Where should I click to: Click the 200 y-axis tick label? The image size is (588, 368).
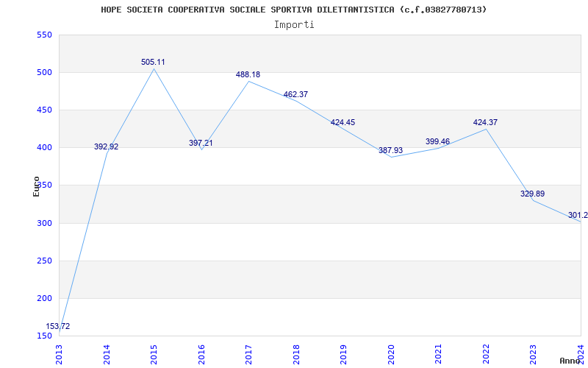pyautogui.click(x=44, y=298)
